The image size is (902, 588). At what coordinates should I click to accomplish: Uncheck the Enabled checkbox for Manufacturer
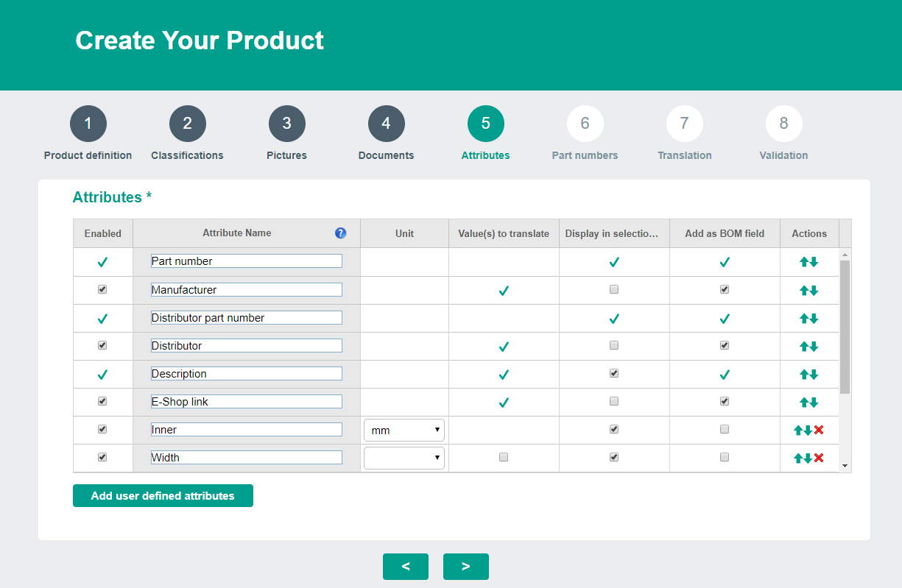(x=102, y=290)
